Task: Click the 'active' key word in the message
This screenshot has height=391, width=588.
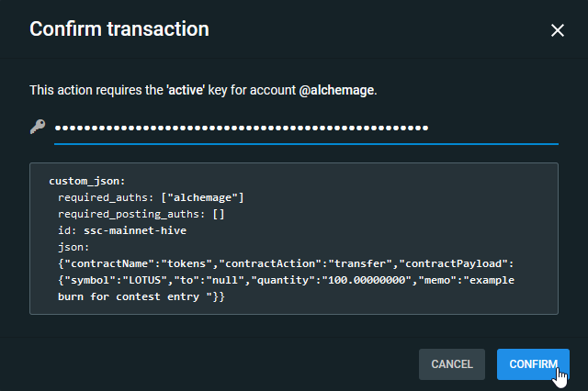Action: tap(186, 90)
